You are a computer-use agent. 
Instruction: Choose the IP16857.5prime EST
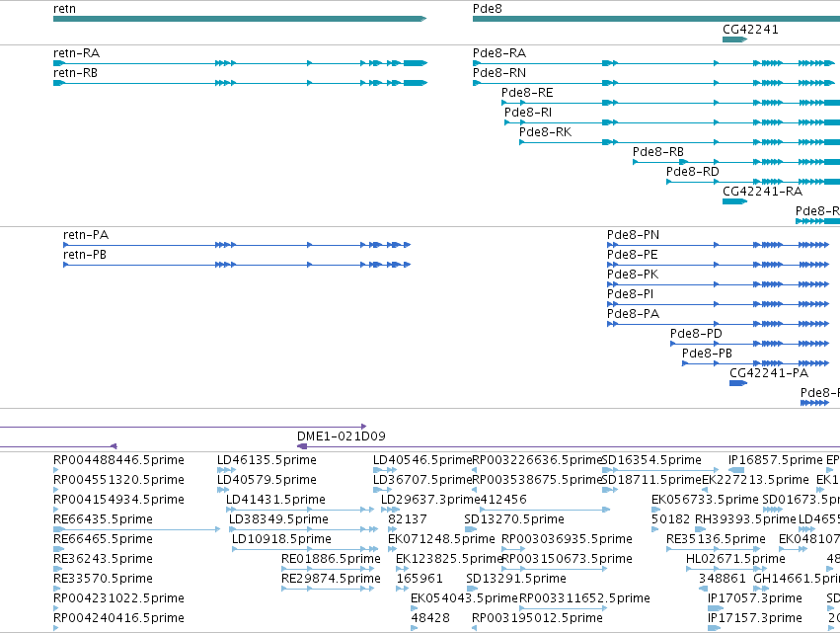775,460
